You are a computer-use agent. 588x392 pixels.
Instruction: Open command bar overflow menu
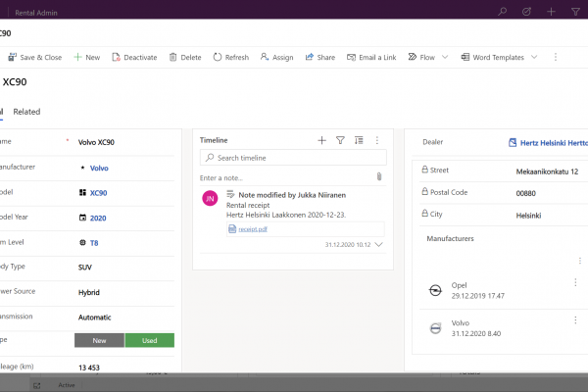[x=556, y=57]
